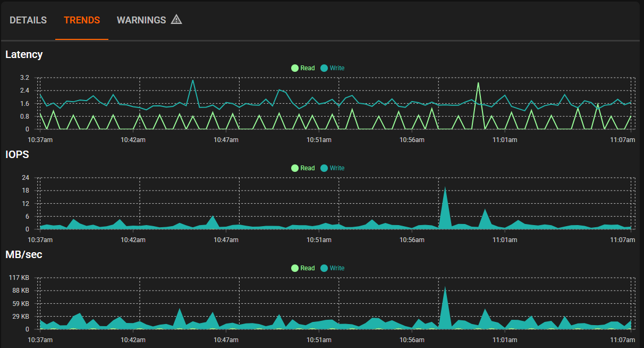Viewport: 644px width, 348px height.
Task: Toggle the Read series label in IOPS chart
Action: [307, 168]
